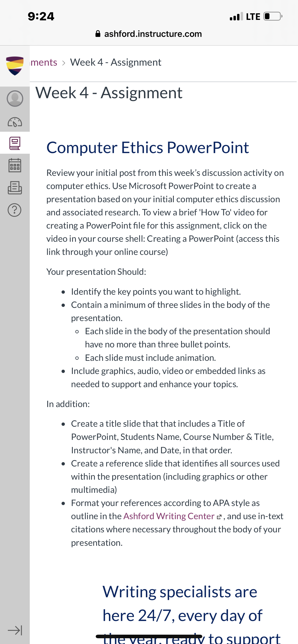
Task: Tap the 9:24 status bar clock
Action: [41, 17]
